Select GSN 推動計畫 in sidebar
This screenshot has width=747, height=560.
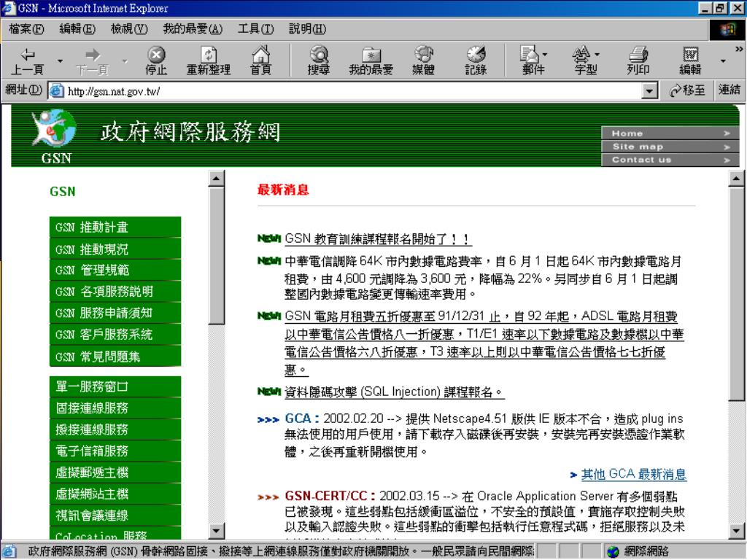click(x=115, y=227)
